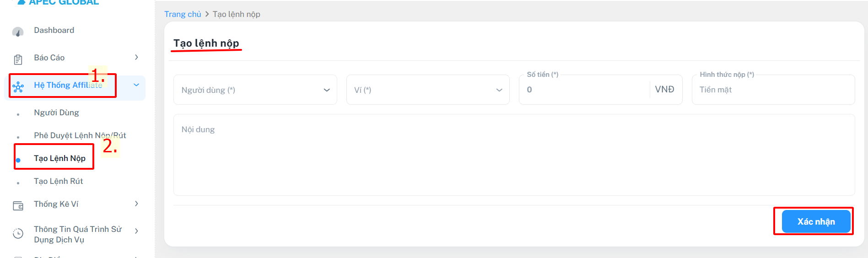868x258 pixels.
Task: Open Tạo Lệnh Rút submenu item
Action: [x=59, y=181]
